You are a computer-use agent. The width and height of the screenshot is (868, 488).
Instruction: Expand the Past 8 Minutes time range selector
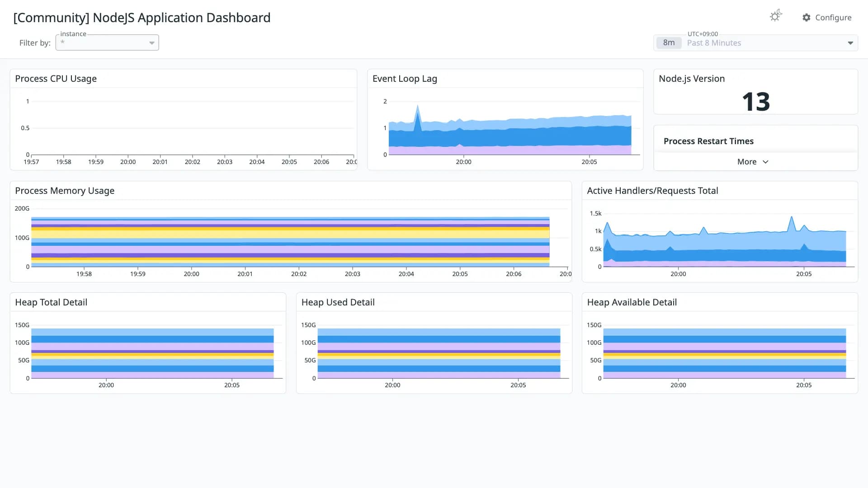pyautogui.click(x=755, y=43)
